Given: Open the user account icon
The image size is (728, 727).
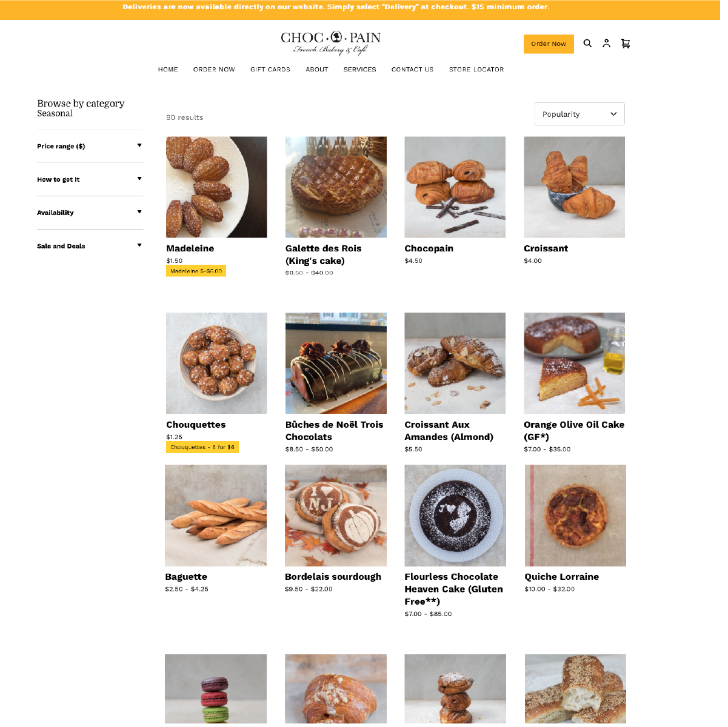Looking at the screenshot, I should [x=606, y=43].
